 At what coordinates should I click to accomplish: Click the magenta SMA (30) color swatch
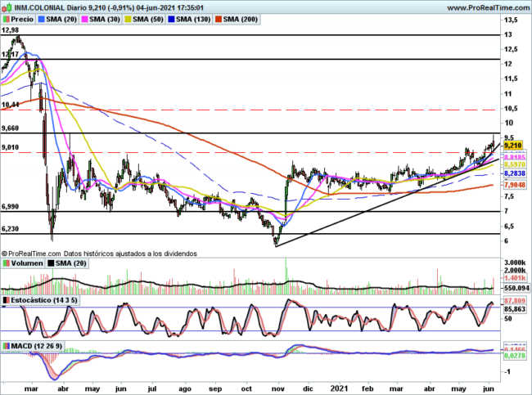point(86,18)
